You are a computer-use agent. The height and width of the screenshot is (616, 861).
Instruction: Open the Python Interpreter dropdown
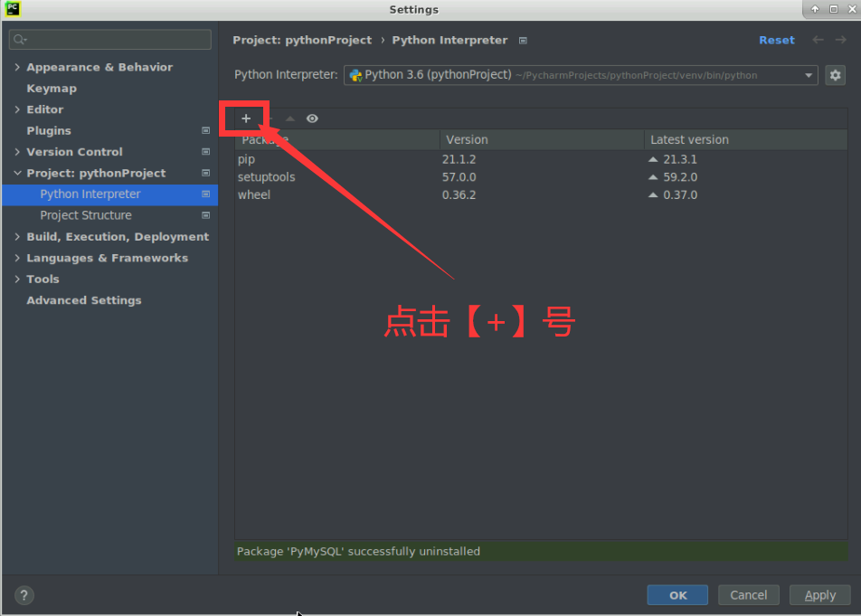[809, 75]
